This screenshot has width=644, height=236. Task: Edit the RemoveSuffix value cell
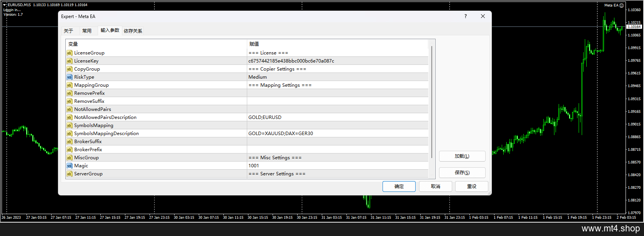[x=338, y=101]
